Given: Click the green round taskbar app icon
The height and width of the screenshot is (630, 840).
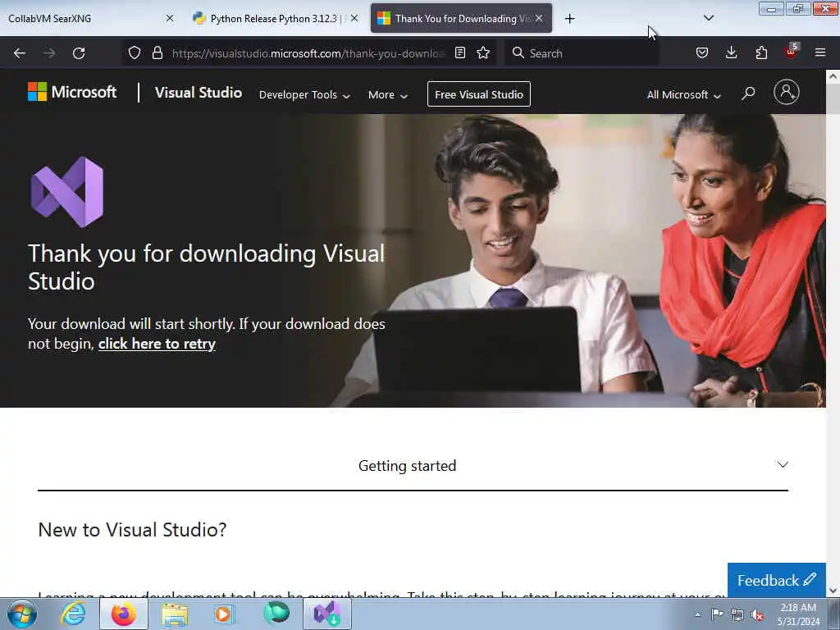Looking at the screenshot, I should coord(276,613).
